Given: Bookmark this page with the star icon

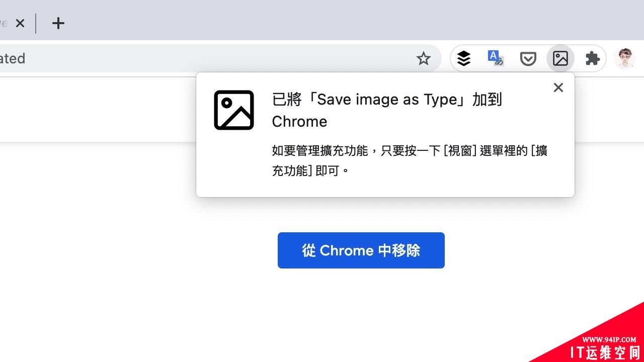Looking at the screenshot, I should tap(424, 59).
